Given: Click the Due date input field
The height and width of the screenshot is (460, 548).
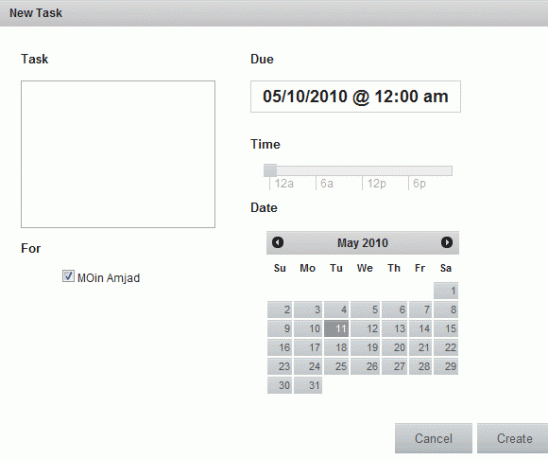Looking at the screenshot, I should (355, 96).
